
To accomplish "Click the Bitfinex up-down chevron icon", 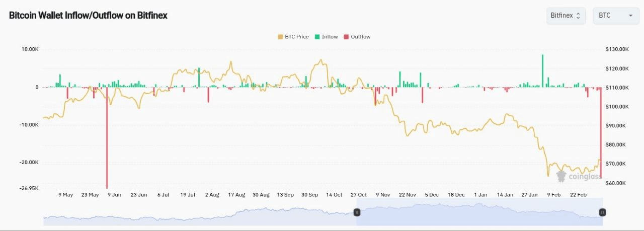I will click(x=578, y=16).
